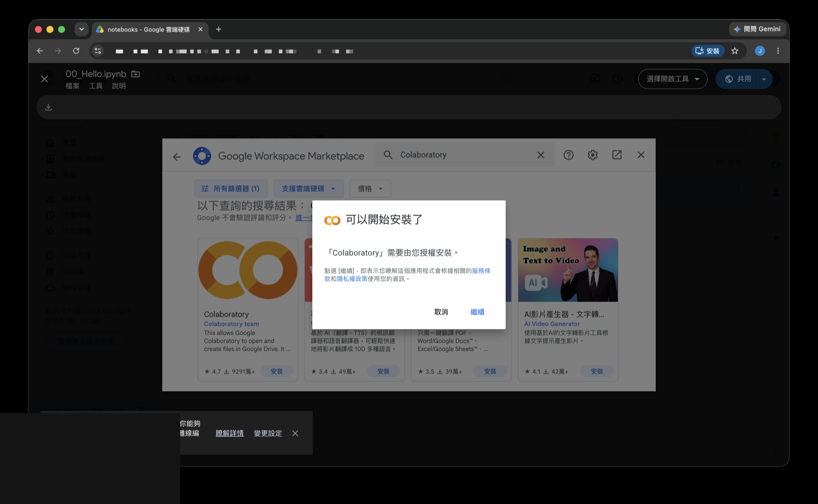Click browser 安裝 install app button
The image size is (818, 504).
(x=708, y=51)
